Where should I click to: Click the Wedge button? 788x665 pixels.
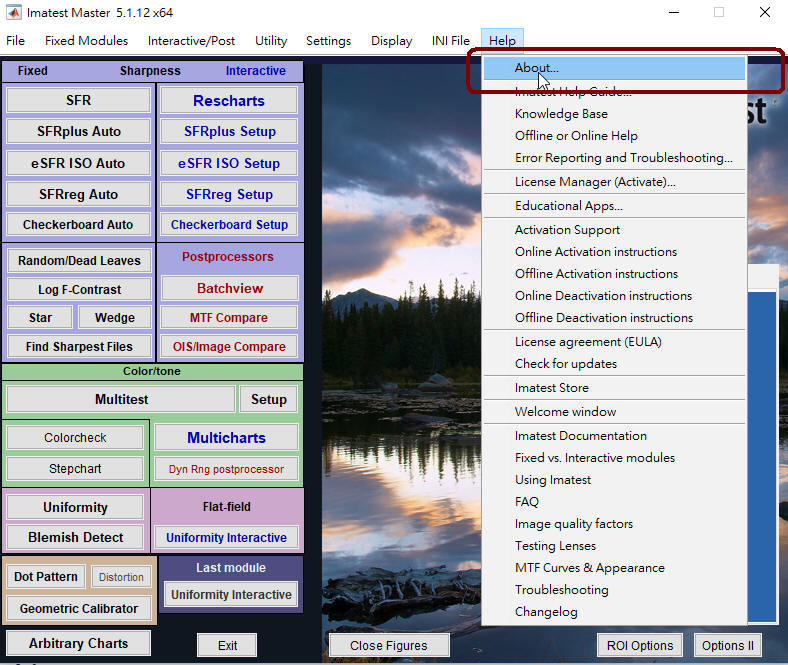(x=115, y=317)
